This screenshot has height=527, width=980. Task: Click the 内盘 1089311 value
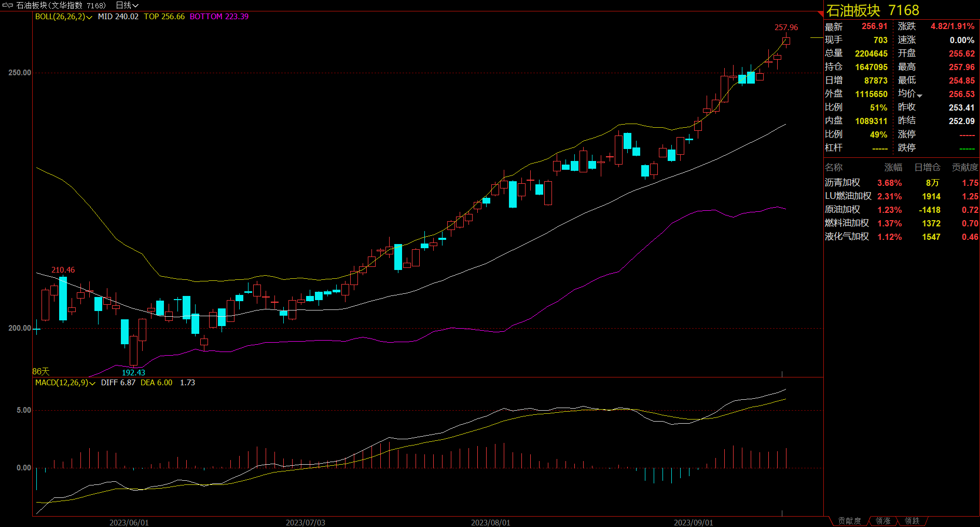tap(871, 121)
